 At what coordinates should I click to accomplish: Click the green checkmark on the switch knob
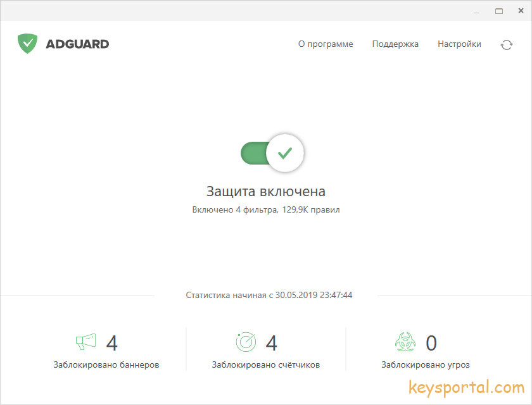coord(285,153)
